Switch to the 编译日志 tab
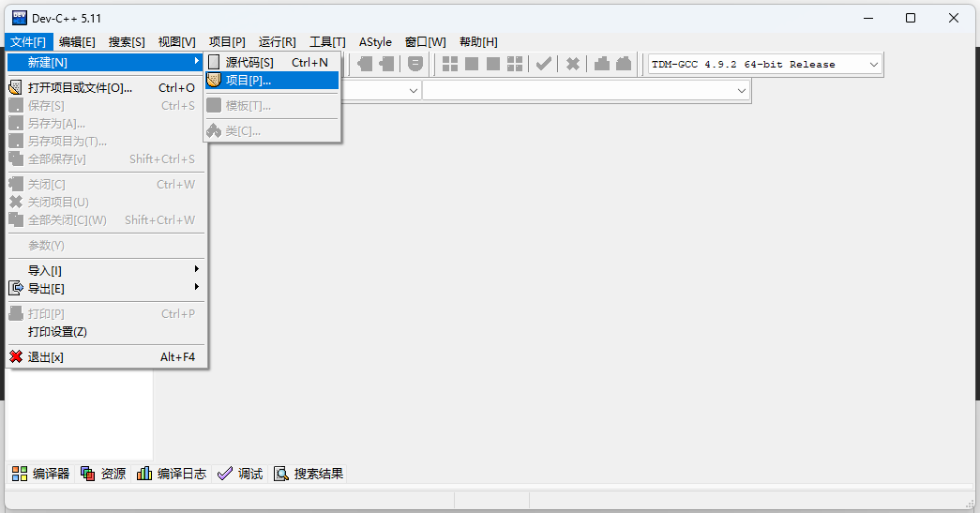 tap(172, 474)
